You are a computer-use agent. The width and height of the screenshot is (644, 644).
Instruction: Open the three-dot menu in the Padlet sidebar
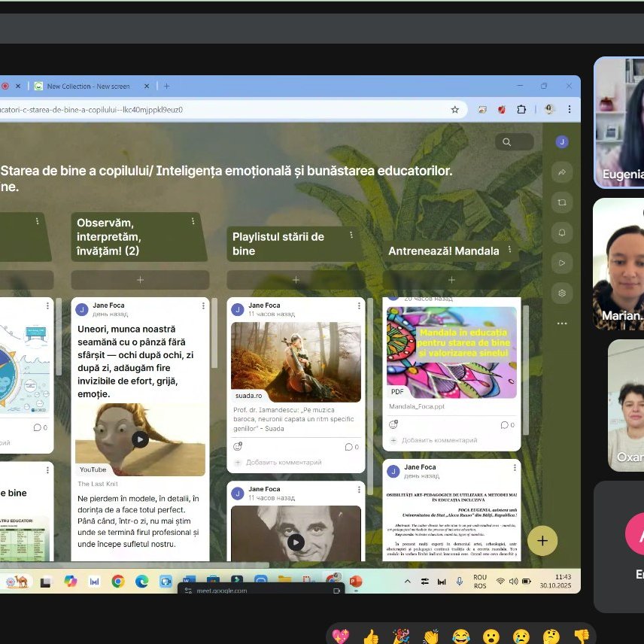point(561,324)
